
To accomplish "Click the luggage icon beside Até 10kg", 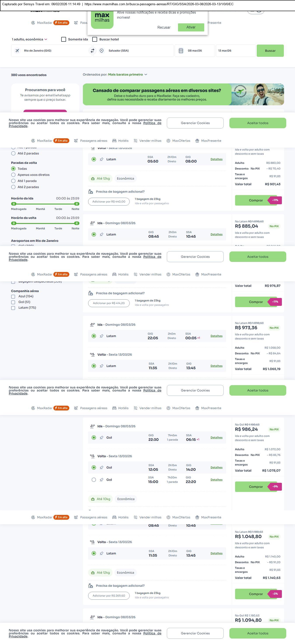I will pos(93,499).
